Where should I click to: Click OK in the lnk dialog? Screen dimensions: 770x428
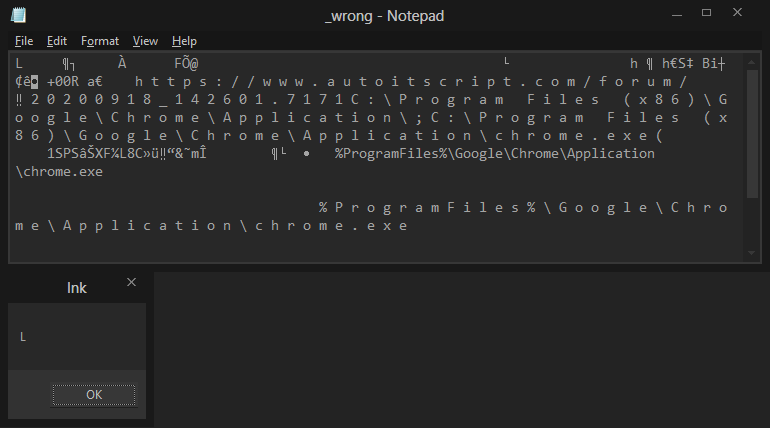(94, 395)
